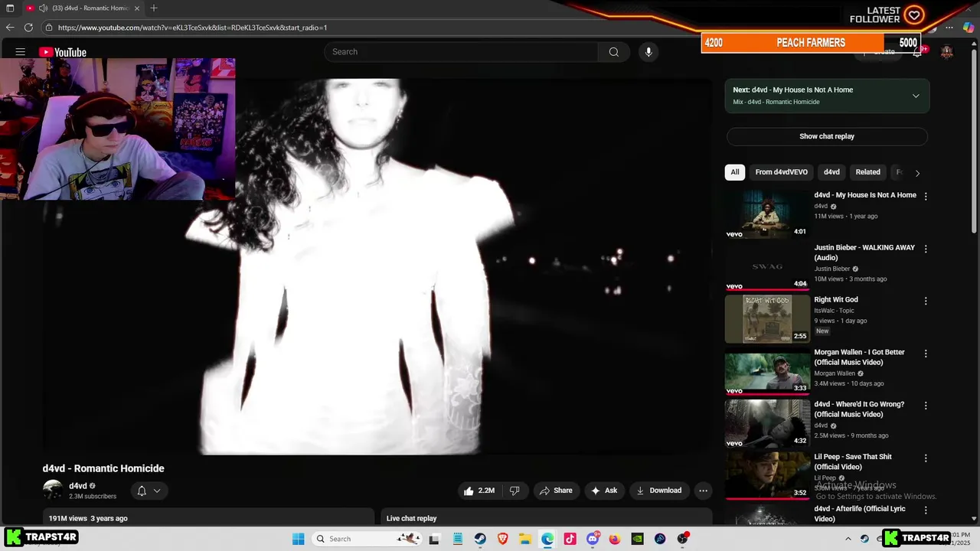Start voice search with microphone icon
The image size is (980, 551).
coord(648,52)
